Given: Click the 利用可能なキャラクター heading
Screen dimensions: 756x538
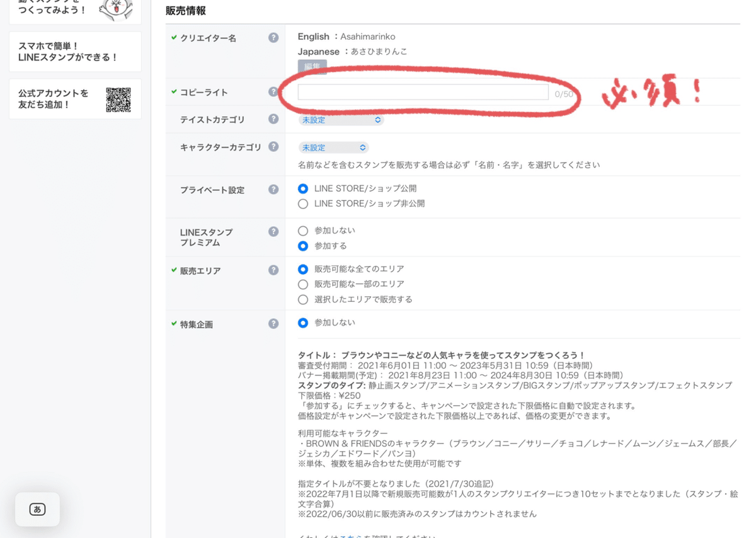Looking at the screenshot, I should pyautogui.click(x=343, y=433).
